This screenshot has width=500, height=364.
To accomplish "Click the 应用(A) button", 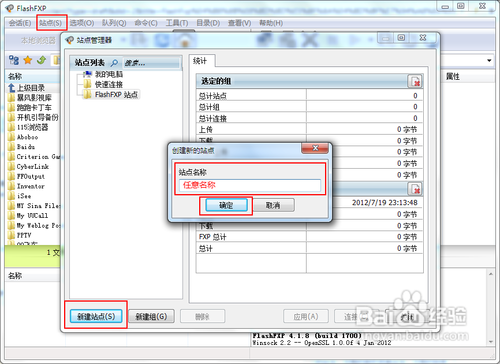I will coord(306,316).
